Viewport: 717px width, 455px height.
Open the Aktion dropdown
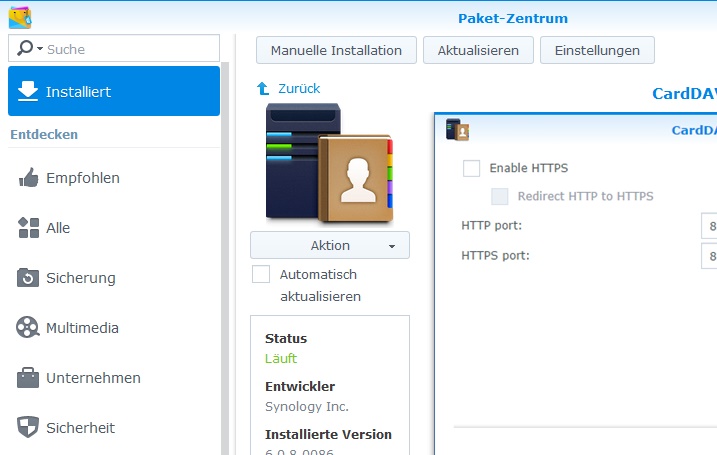pyautogui.click(x=330, y=246)
